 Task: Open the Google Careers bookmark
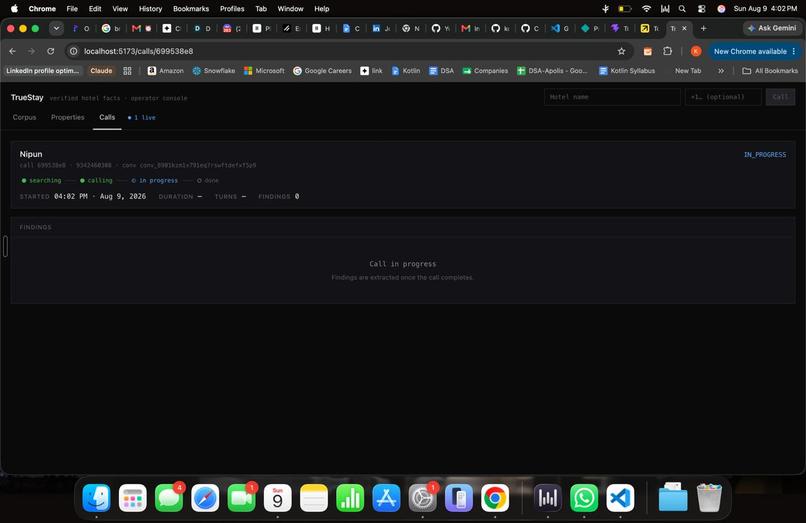[x=322, y=71]
